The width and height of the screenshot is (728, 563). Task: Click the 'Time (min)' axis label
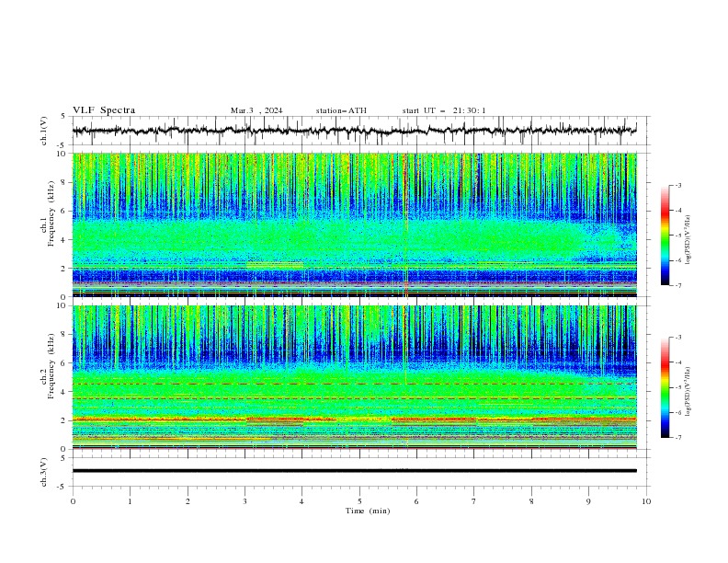(x=368, y=511)
